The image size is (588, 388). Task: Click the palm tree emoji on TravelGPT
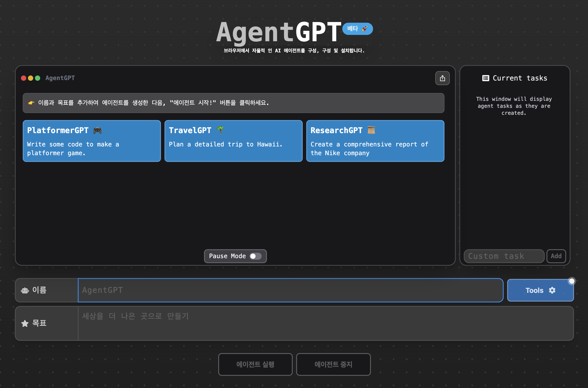[x=220, y=130]
